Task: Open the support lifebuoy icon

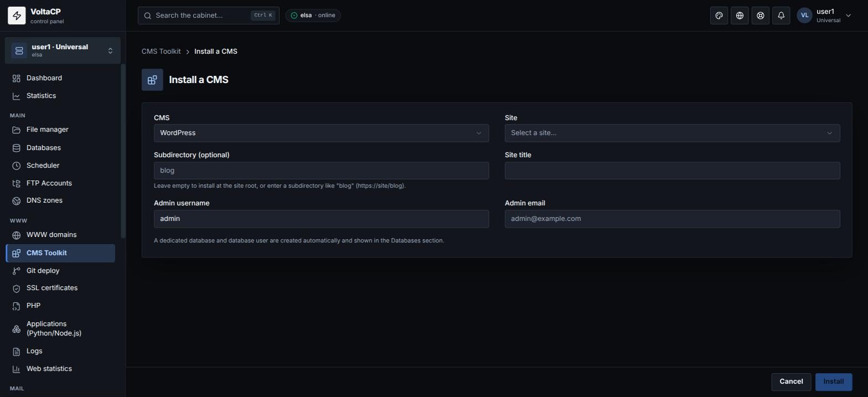Action: pos(761,16)
